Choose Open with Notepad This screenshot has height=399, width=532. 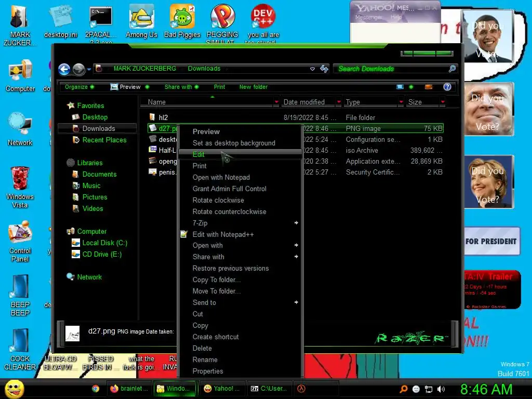tap(240, 177)
